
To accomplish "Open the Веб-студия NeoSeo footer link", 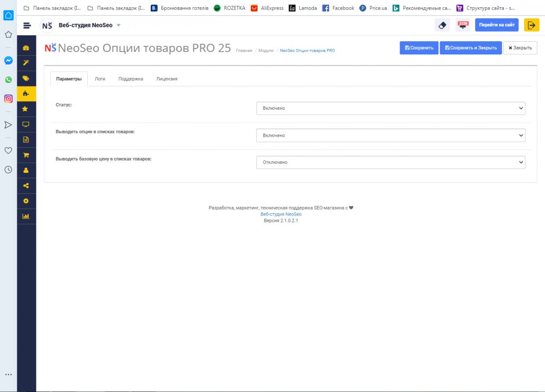I will [x=281, y=214].
